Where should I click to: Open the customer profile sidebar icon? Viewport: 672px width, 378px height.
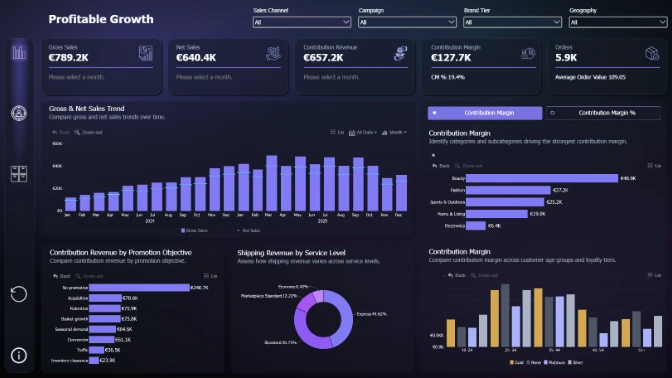coord(19,113)
